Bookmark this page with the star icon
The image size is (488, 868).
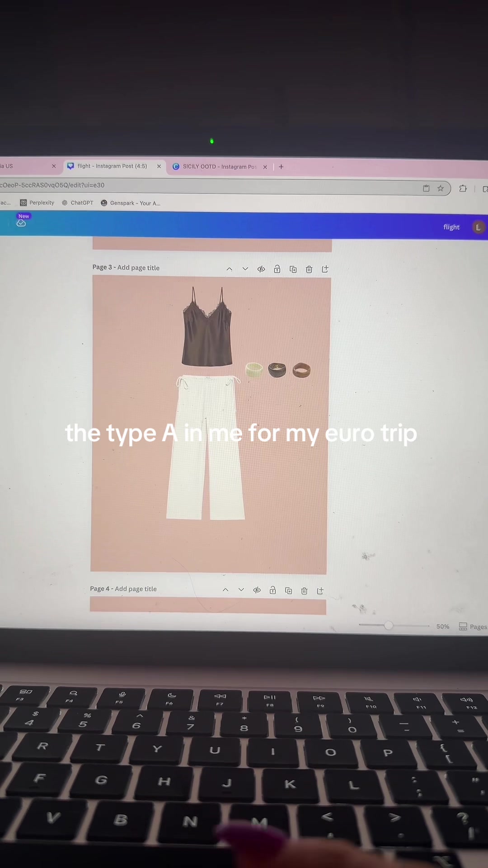tap(441, 189)
